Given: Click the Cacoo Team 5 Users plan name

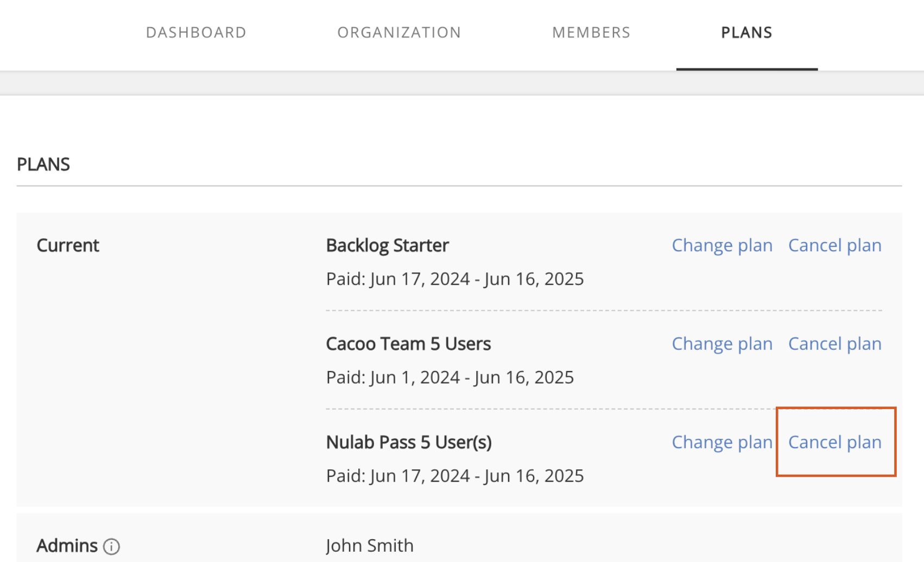Looking at the screenshot, I should [408, 344].
